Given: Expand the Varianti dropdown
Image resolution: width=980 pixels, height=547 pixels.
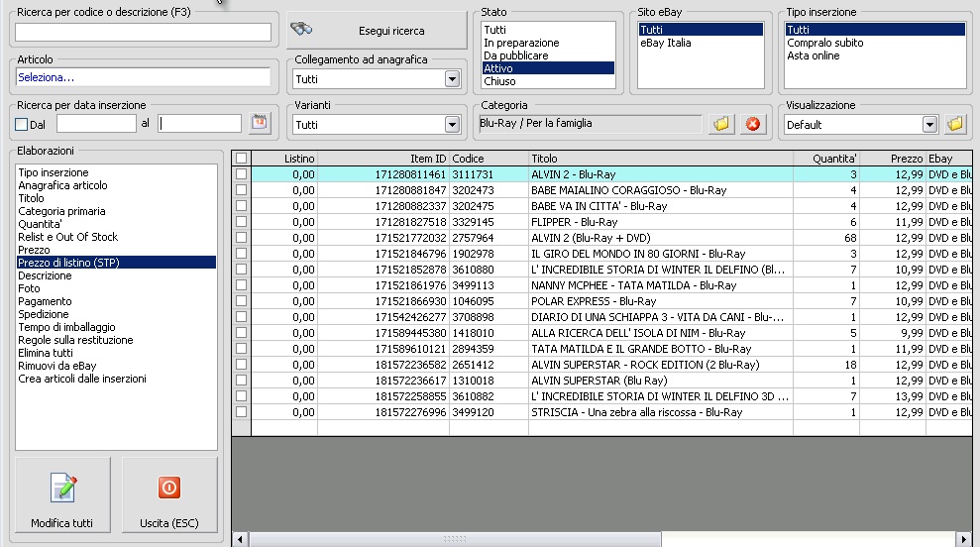Looking at the screenshot, I should click(x=453, y=125).
